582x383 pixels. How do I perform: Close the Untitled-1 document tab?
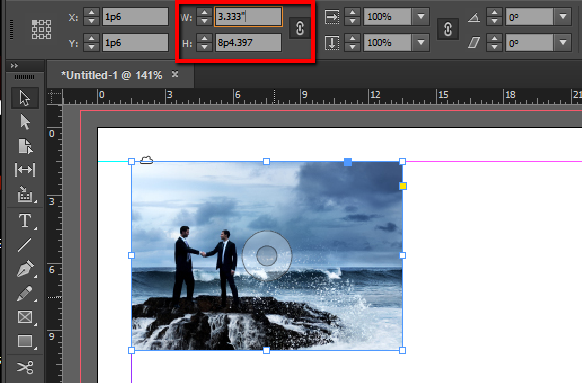coord(175,74)
